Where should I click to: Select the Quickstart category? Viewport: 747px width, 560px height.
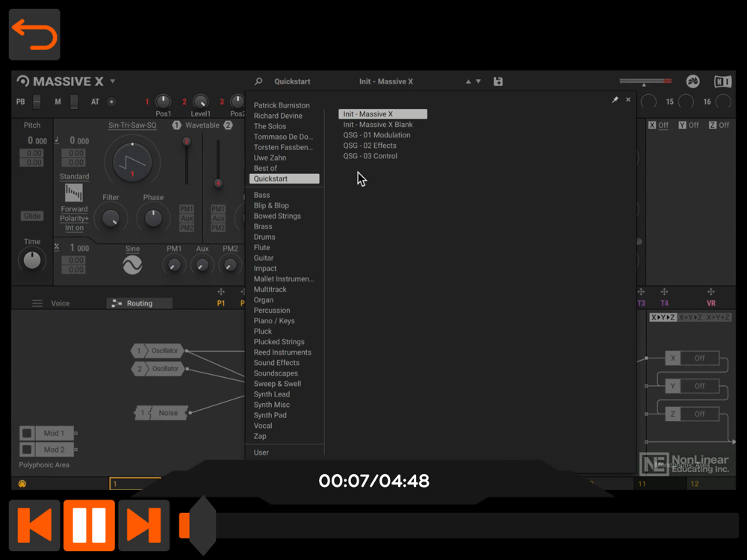pyautogui.click(x=285, y=178)
